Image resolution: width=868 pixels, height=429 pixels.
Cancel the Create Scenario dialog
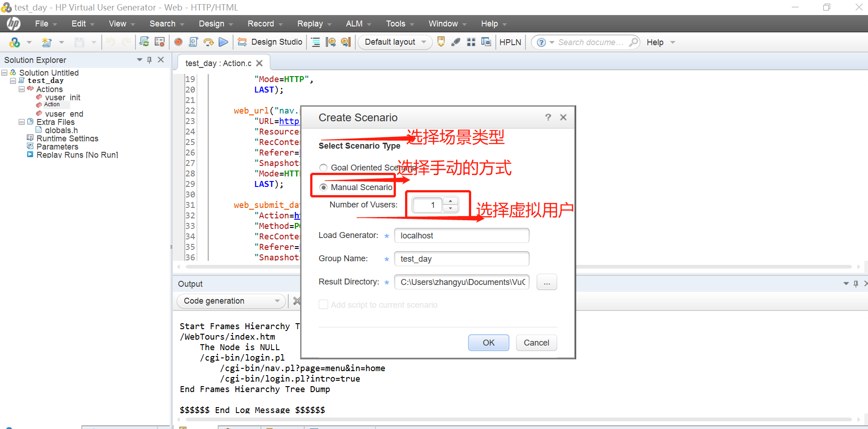coord(536,342)
